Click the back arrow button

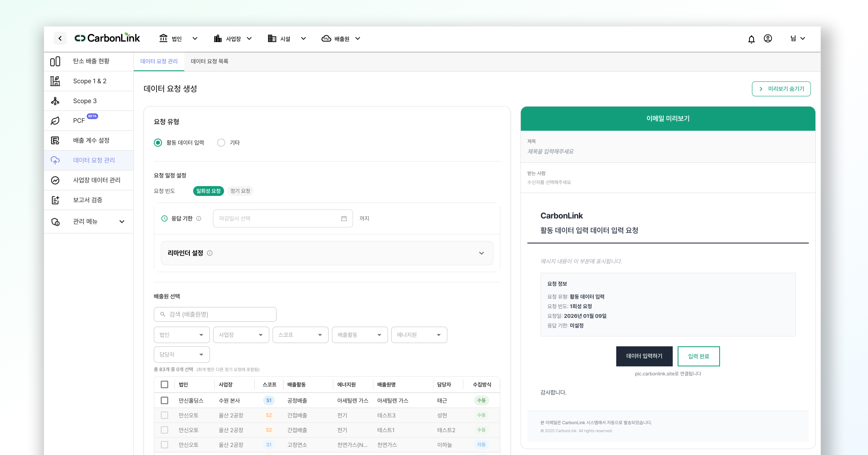[60, 38]
